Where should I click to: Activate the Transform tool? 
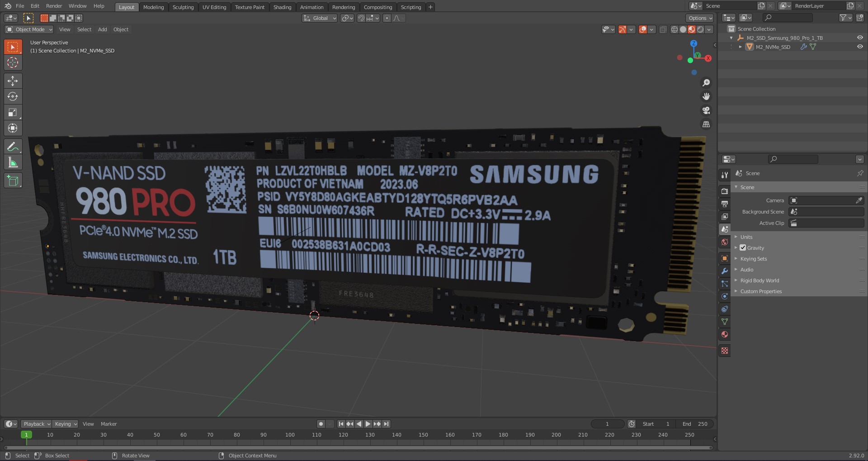click(13, 128)
